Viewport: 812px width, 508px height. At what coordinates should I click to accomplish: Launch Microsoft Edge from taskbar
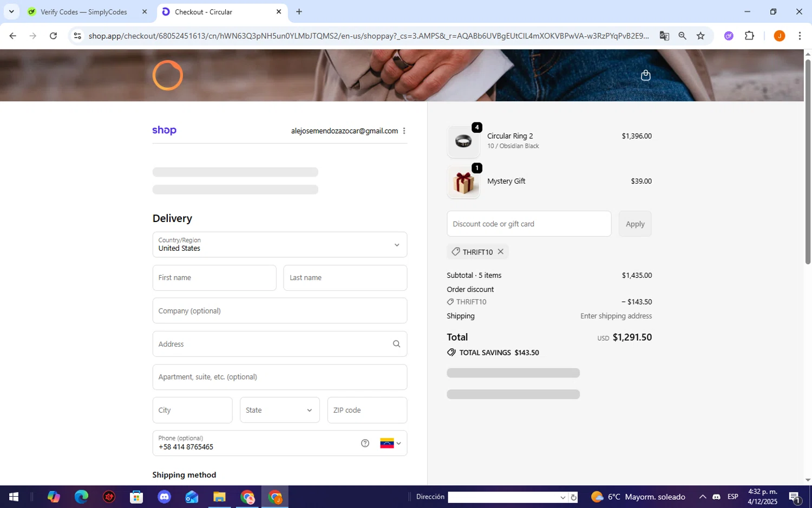pyautogui.click(x=81, y=497)
